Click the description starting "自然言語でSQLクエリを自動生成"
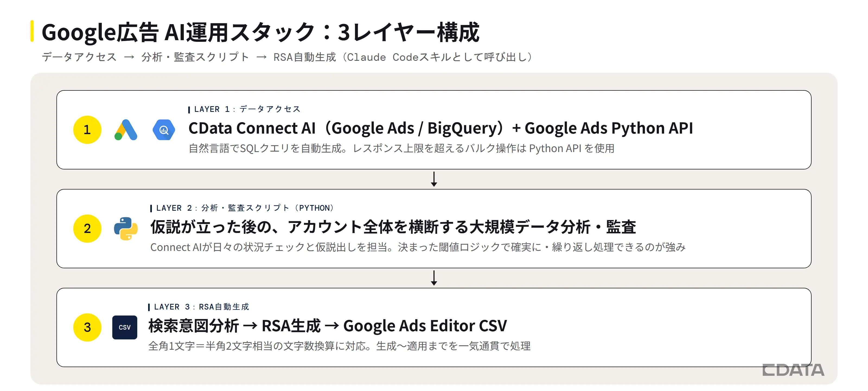This screenshot has height=391, width=868. [x=401, y=149]
